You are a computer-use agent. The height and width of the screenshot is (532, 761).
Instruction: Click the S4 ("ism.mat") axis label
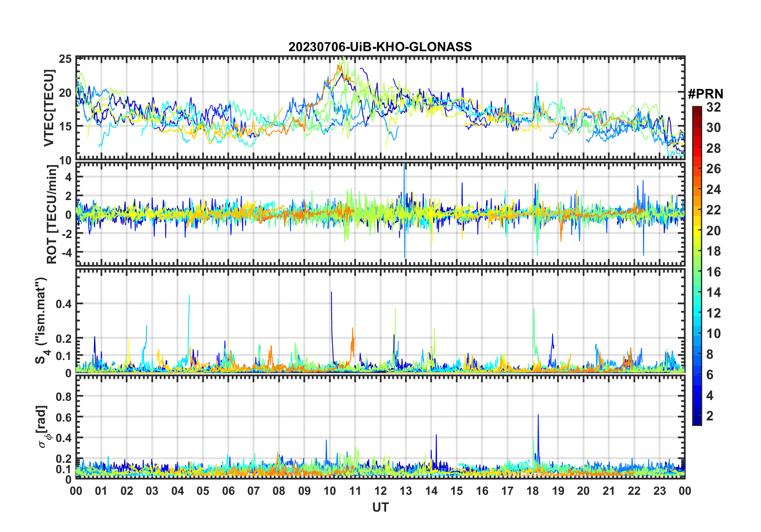pos(41,321)
